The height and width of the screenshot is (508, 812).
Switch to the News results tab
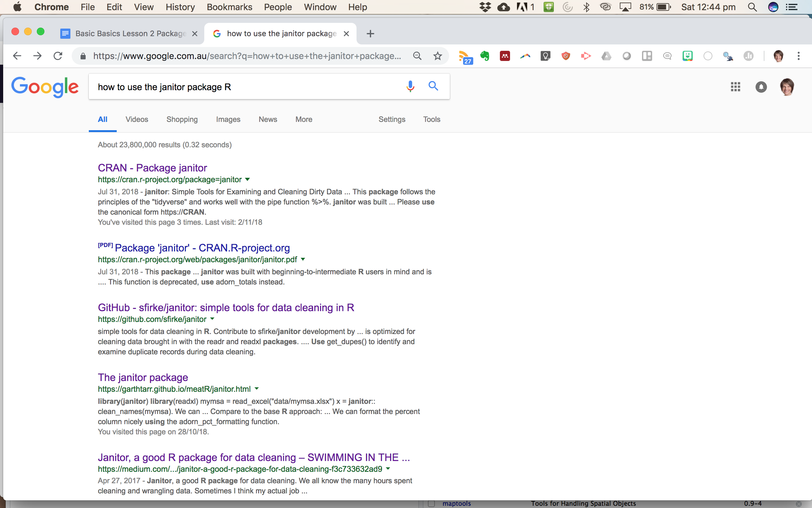tap(268, 119)
